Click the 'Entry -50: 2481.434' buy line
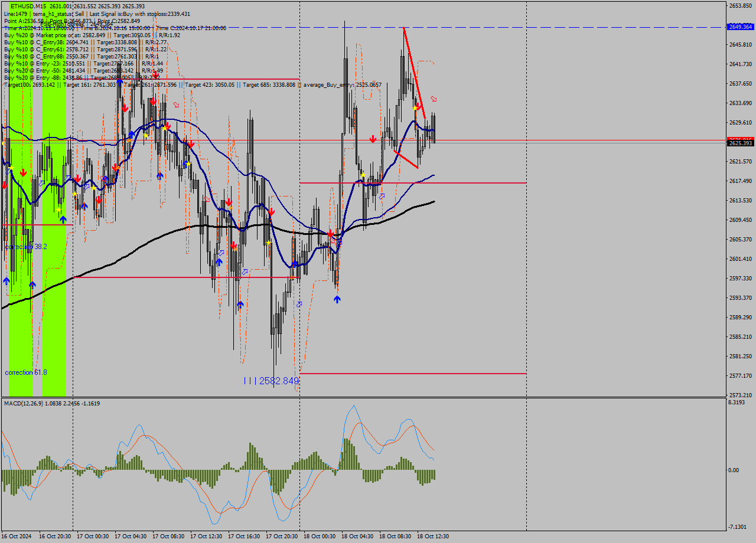756x543 pixels. pos(83,70)
